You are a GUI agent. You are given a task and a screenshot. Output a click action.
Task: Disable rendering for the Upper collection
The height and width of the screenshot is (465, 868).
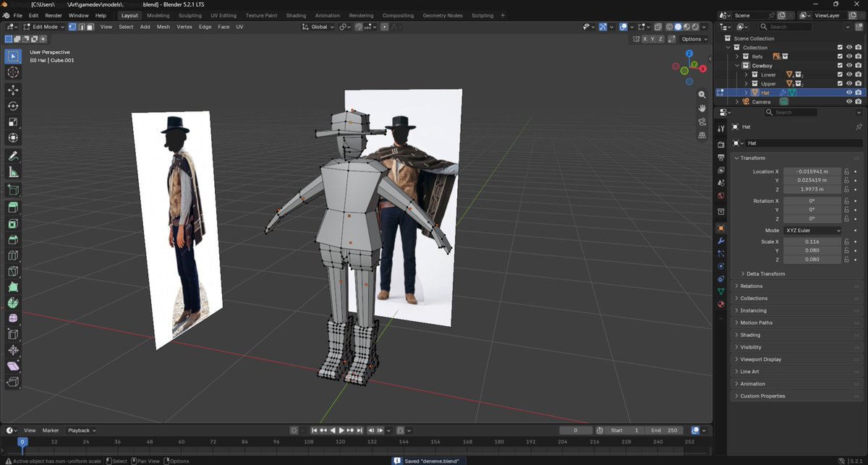click(x=859, y=84)
